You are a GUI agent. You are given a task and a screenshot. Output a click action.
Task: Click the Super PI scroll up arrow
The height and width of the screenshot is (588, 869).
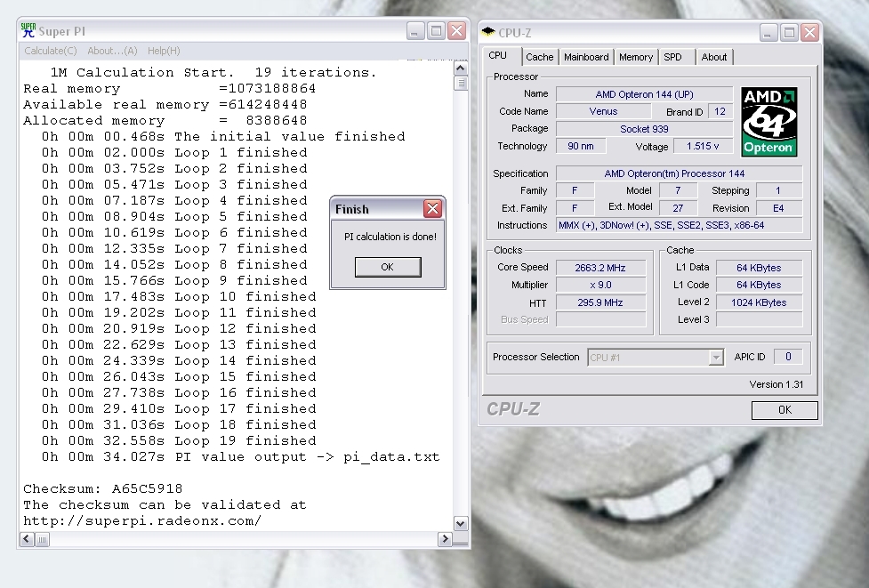[461, 68]
